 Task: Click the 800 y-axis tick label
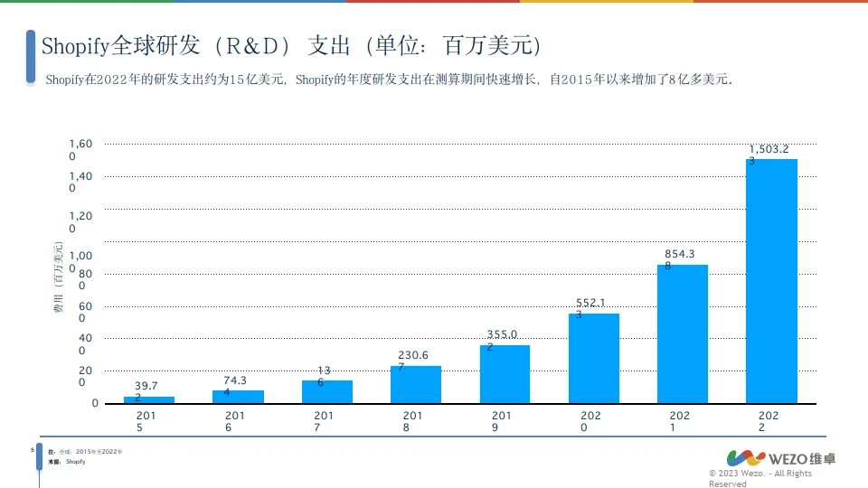85,279
